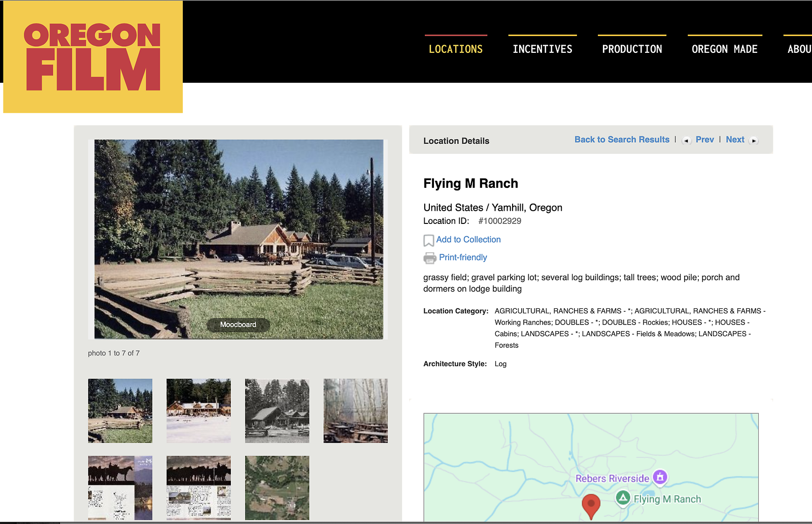812x524 pixels.
Task: Select the black-and-white lodge thumbnail
Action: click(x=277, y=411)
